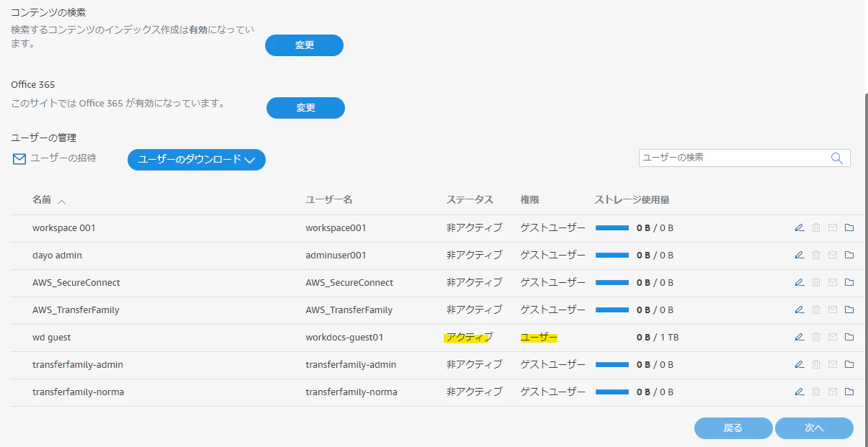Select the name dayo admin
Image resolution: width=868 pixels, height=447 pixels.
tap(58, 255)
